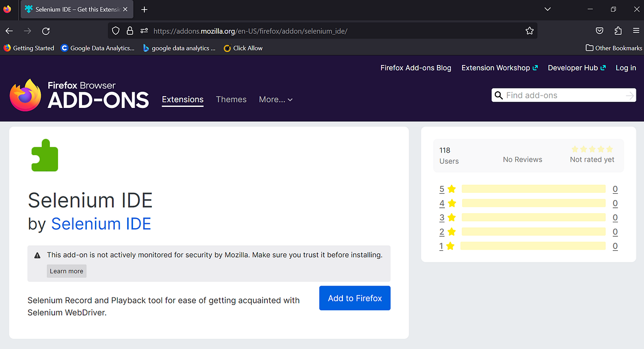Open the Firefox application menu
The width and height of the screenshot is (644, 349).
click(x=636, y=31)
